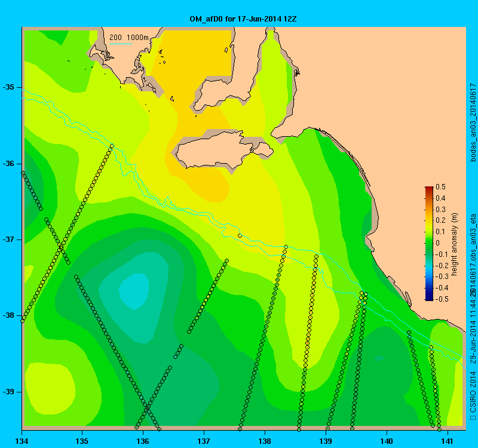
Task: Click the cyan legend line under "200 1000m"
Action: pos(121,44)
